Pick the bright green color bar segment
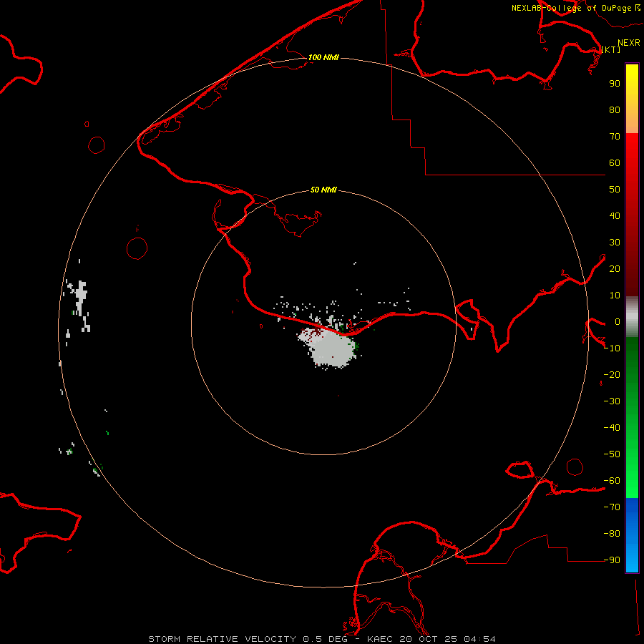The width and height of the screenshot is (644, 644). coord(632,472)
